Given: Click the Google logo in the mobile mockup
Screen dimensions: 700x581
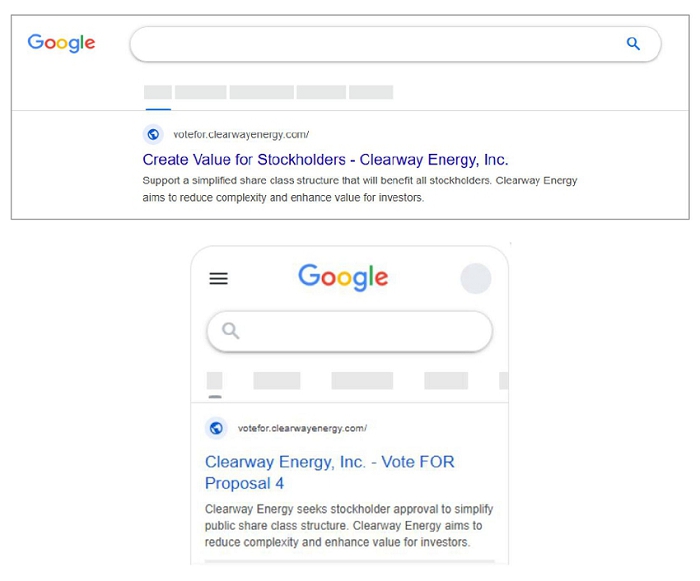Looking at the screenshot, I should 343,277.
